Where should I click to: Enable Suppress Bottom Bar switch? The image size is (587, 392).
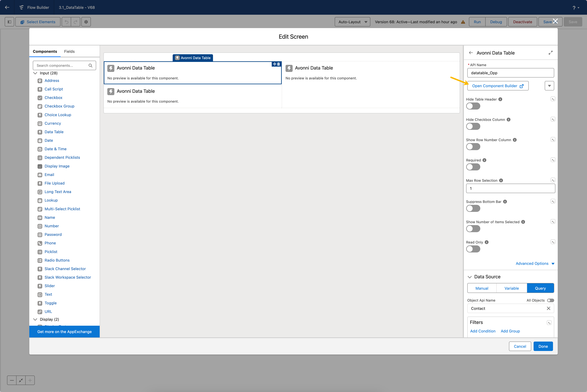pos(473,208)
